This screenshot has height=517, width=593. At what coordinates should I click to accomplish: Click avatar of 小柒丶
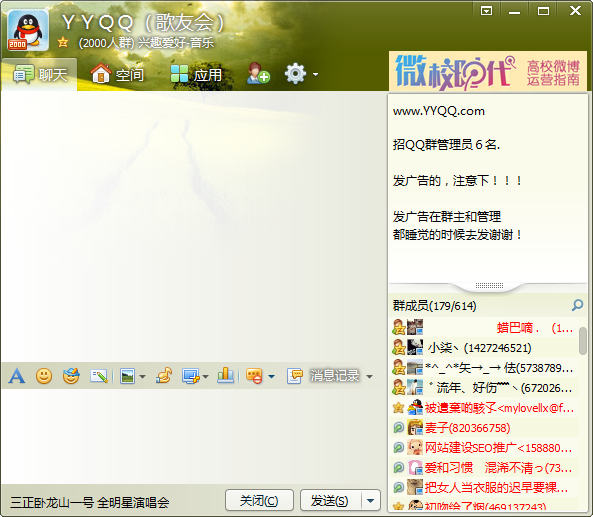[x=415, y=347]
